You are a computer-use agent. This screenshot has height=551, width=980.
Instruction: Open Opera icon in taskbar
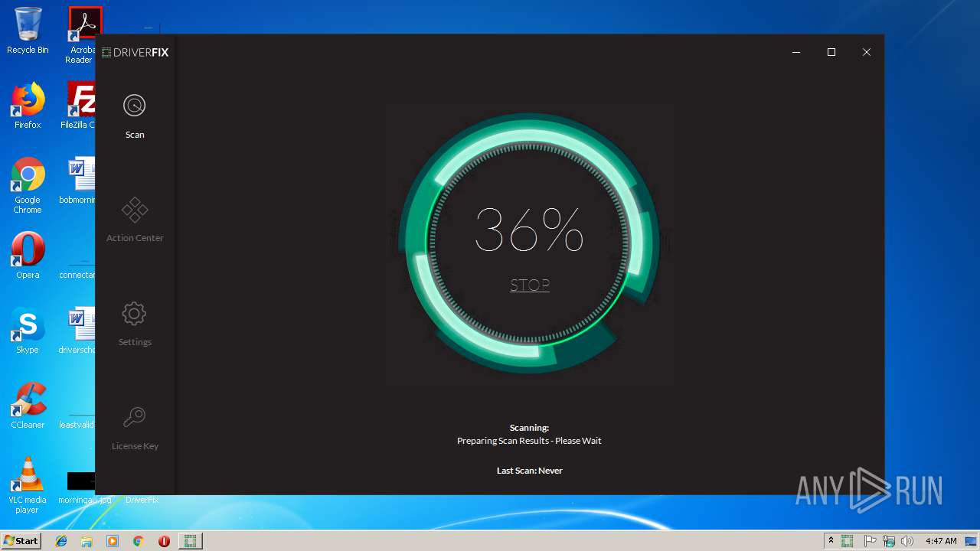click(x=164, y=541)
